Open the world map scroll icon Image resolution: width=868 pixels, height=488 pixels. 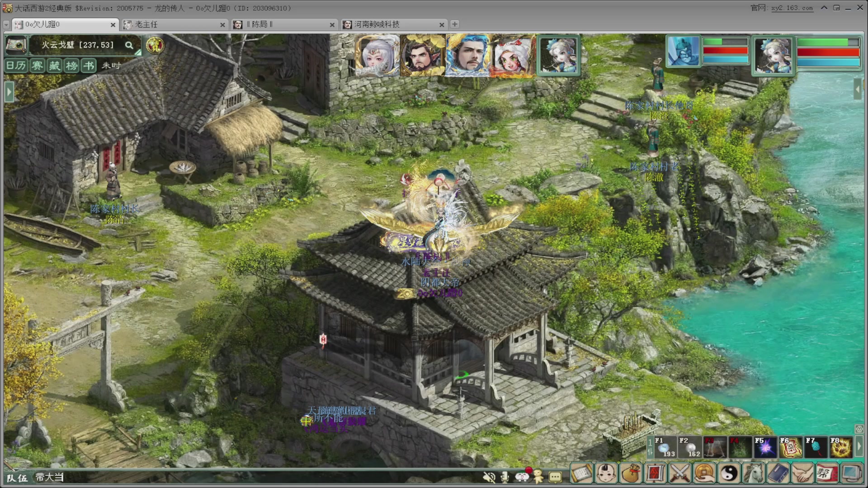click(16, 45)
